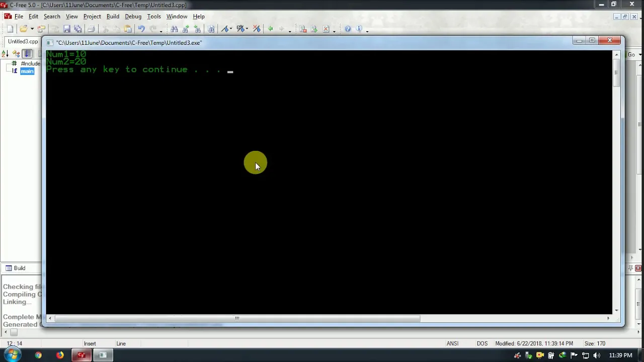Open Firefox from the taskbar
Screen dimensions: 644x362
[x=60, y=355]
